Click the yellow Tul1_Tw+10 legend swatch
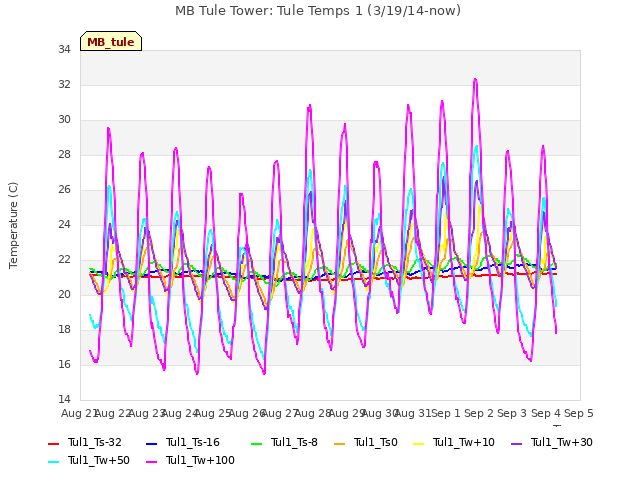This screenshot has height=480, width=640. 418,443
